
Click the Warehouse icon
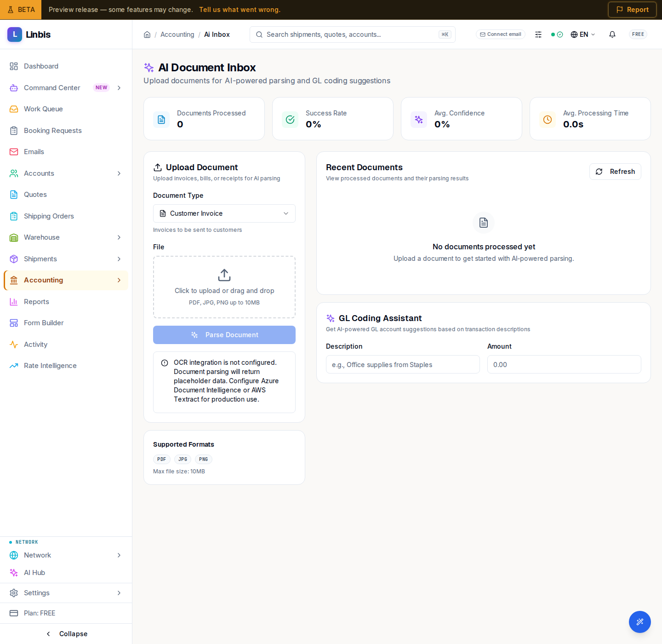(14, 237)
